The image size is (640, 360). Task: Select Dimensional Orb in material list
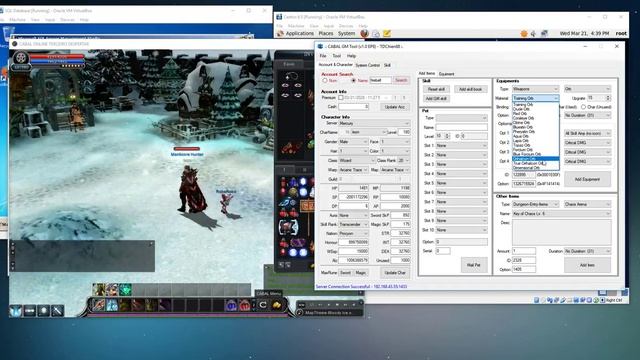(535, 168)
